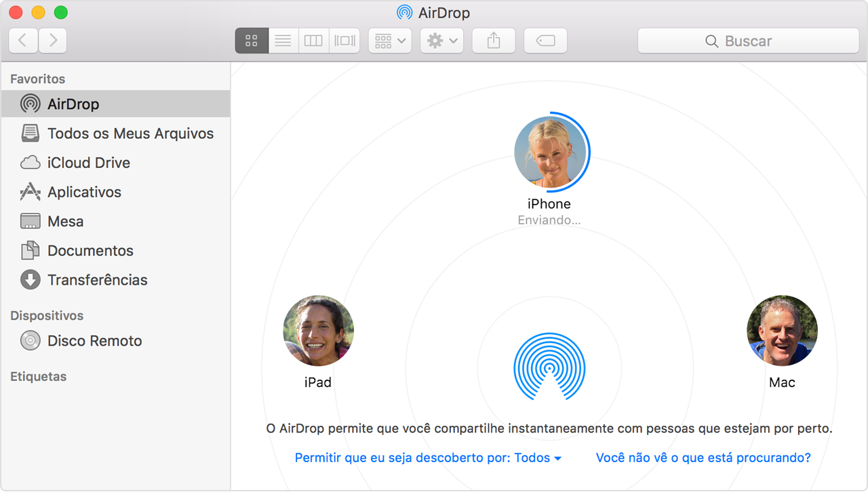Open Você não vê o que está procurando link

click(703, 457)
